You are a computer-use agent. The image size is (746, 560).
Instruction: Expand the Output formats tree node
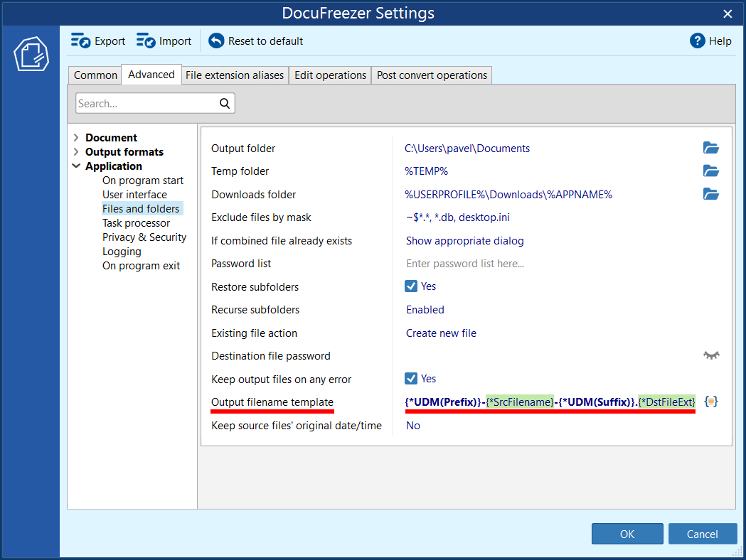(76, 151)
